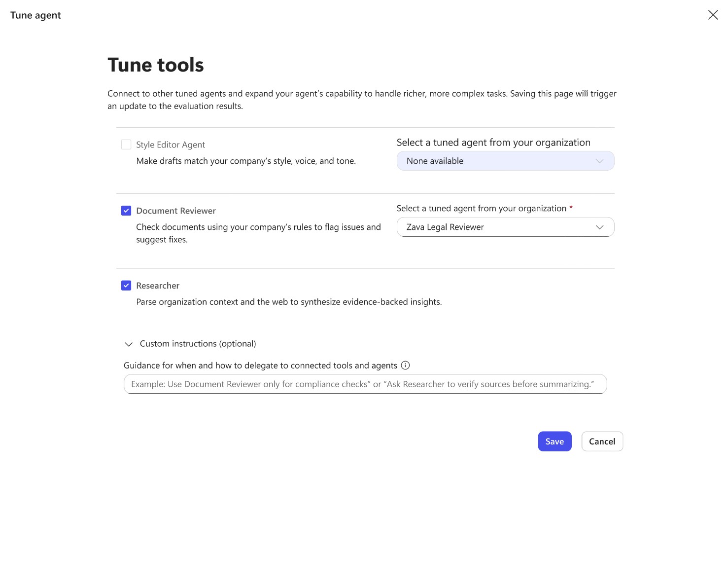Click the Tune tools page heading
728x588 pixels.
(x=156, y=65)
